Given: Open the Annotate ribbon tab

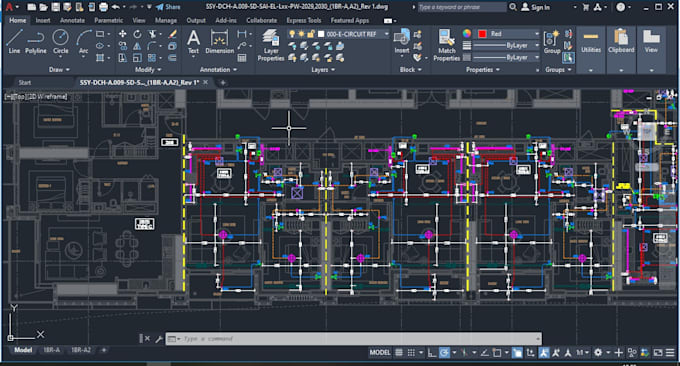Looking at the screenshot, I should point(72,20).
